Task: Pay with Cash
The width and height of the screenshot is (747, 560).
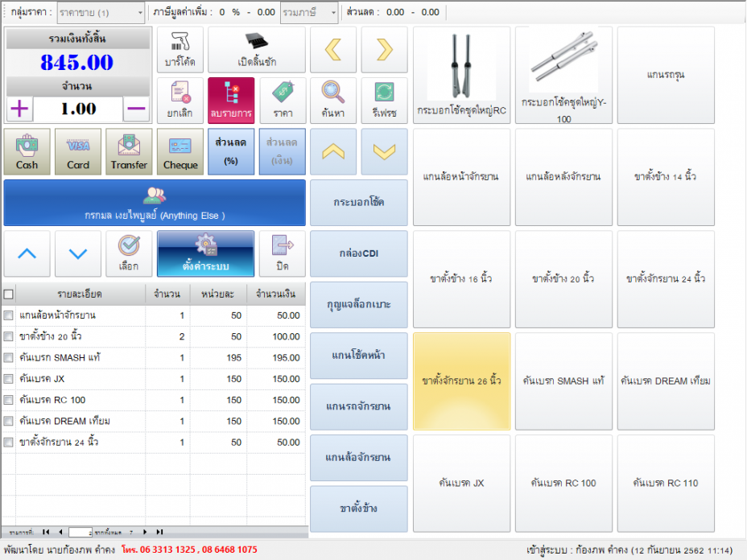Action: pos(27,151)
